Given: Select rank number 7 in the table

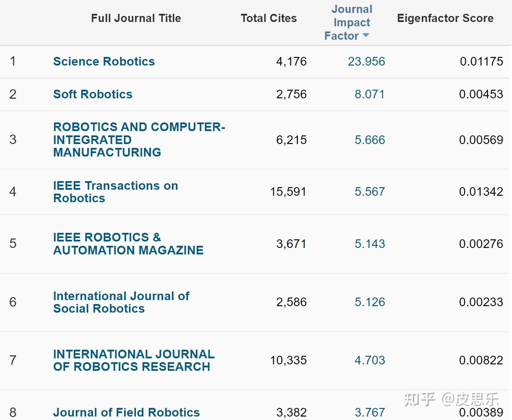Looking at the screenshot, I should click(13, 360).
